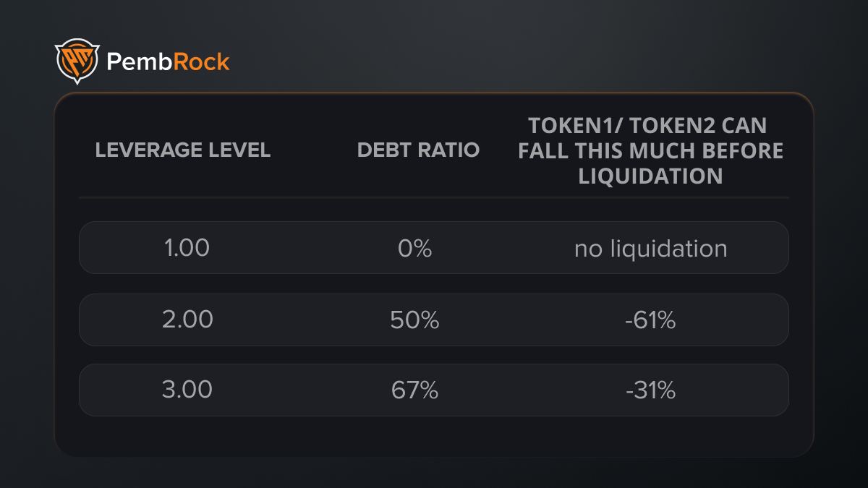Click the TOKEN1/TOKEN2 liquidation column header
Viewport: 868px width, 488px height.
point(650,150)
